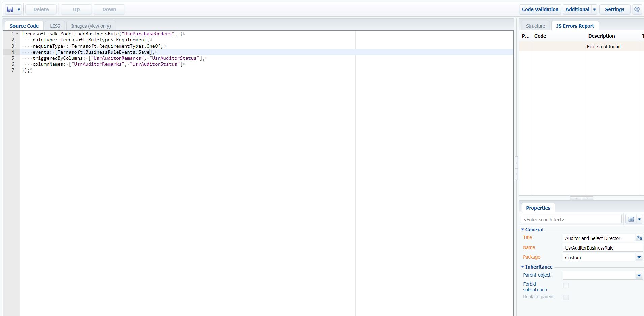The width and height of the screenshot is (644, 316).
Task: Switch to the LESS tab
Action: [x=55, y=26]
